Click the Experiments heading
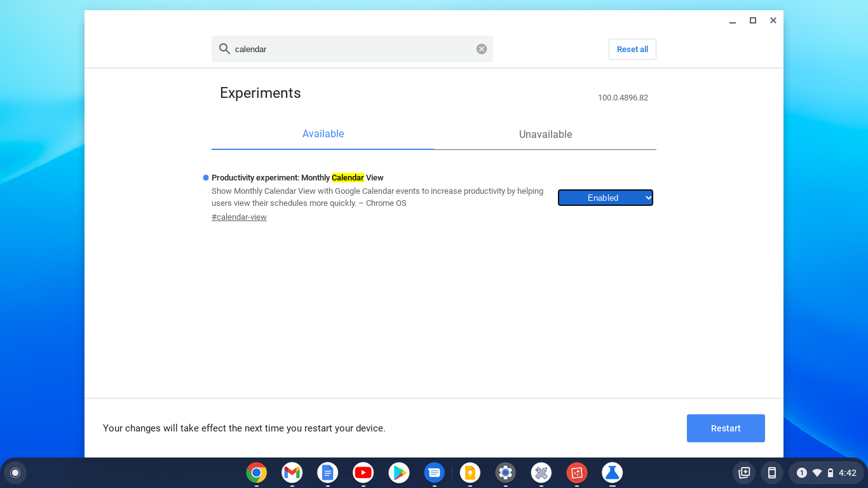 [261, 93]
